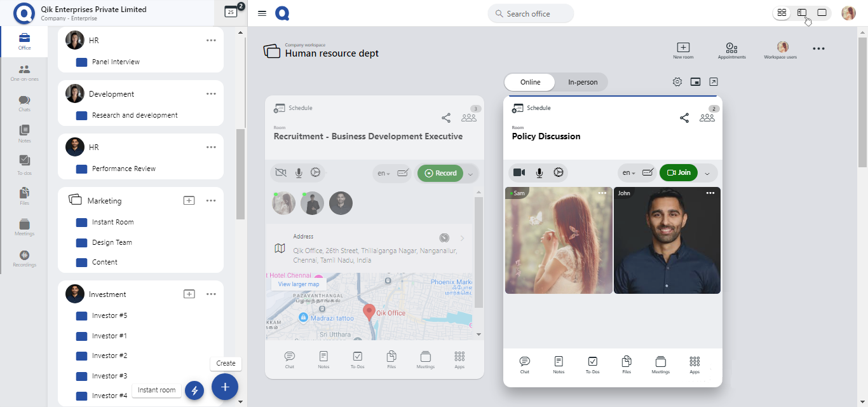868x407 pixels.
Task: Click the View larger map link
Action: click(298, 284)
